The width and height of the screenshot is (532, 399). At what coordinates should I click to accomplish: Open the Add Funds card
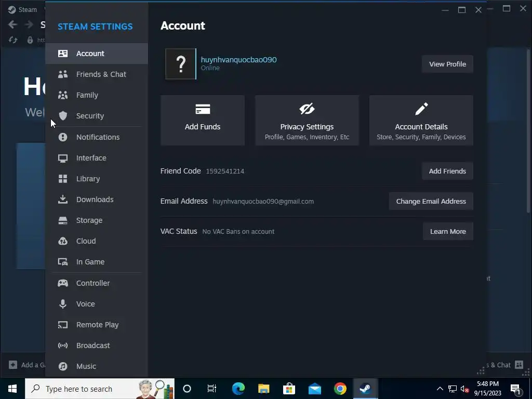coord(203,121)
